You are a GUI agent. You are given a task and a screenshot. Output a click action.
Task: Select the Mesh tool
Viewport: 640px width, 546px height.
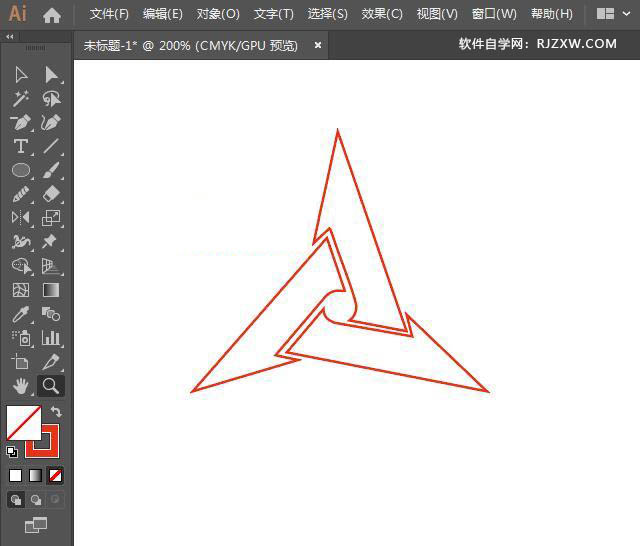point(21,290)
